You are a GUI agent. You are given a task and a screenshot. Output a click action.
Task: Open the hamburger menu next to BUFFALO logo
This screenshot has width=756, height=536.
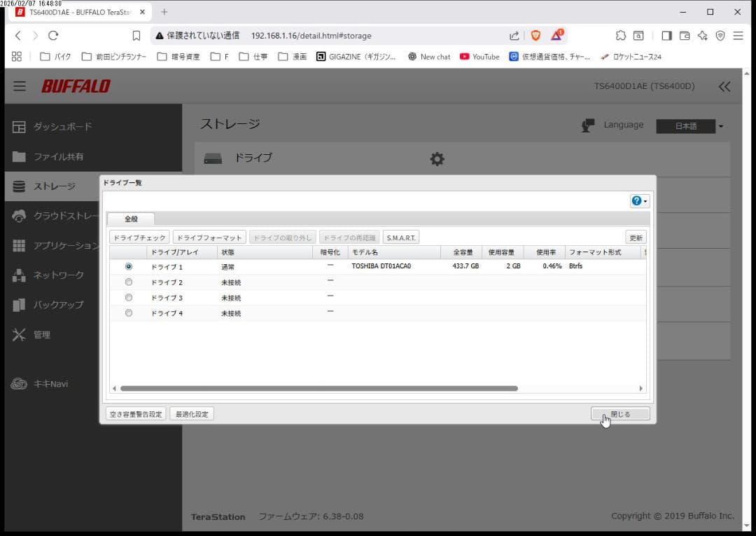coord(19,86)
